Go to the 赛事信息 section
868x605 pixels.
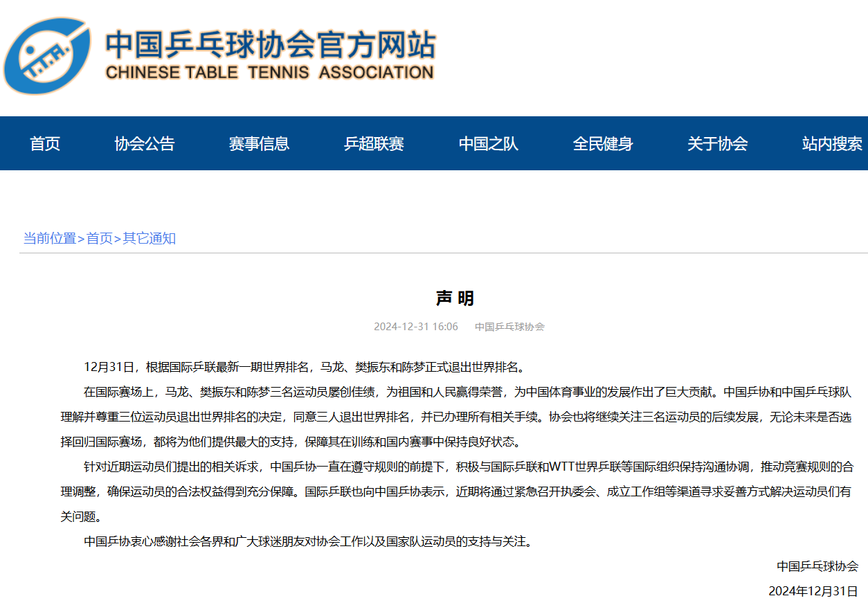click(259, 143)
